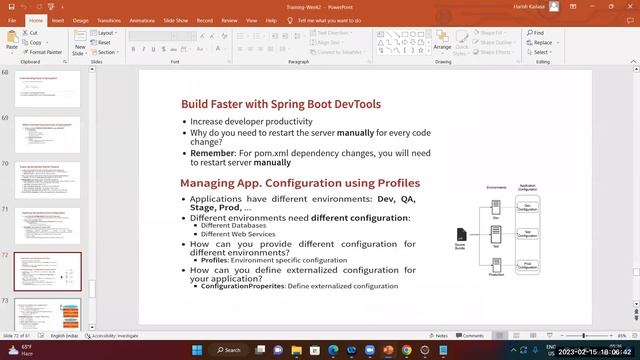640x360 pixels.
Task: Switch to the Slide Show tab
Action: [176, 20]
